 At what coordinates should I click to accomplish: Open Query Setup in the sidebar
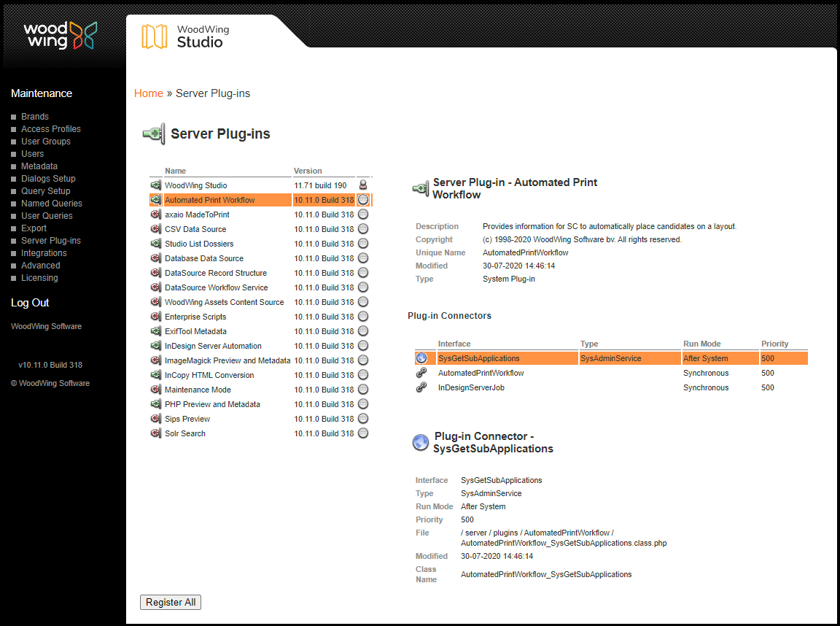45,191
